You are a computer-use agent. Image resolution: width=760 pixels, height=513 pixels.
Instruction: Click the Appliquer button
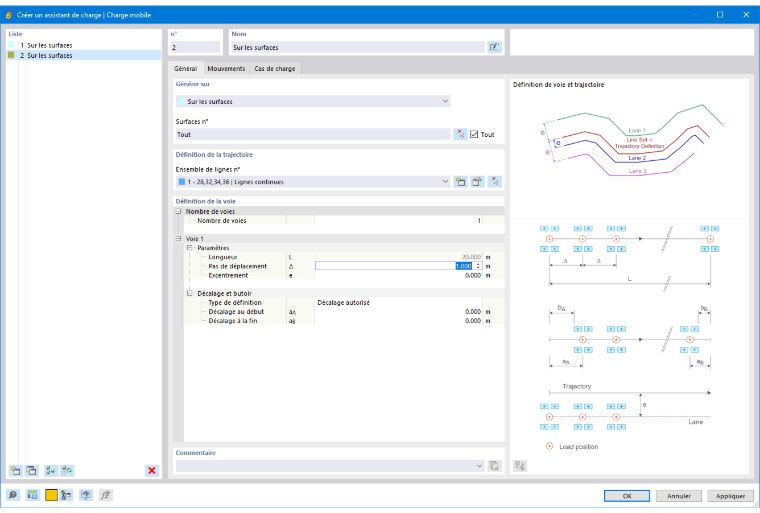[730, 496]
